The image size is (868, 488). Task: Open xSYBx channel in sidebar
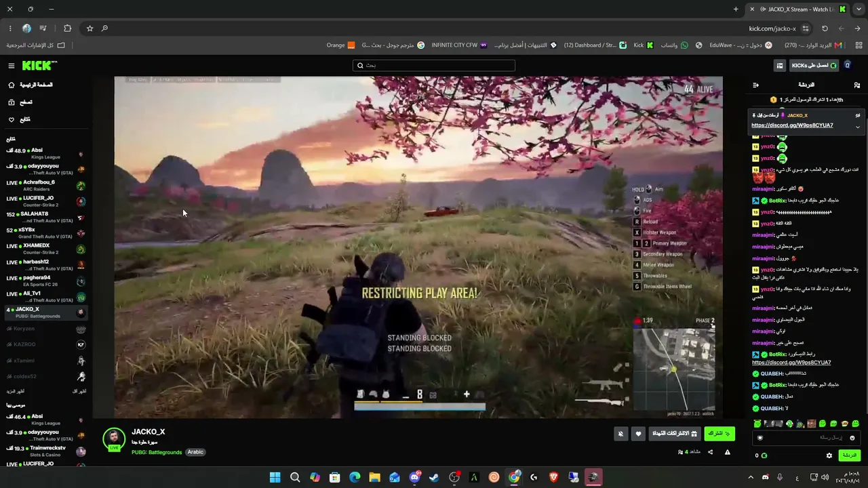click(45, 233)
